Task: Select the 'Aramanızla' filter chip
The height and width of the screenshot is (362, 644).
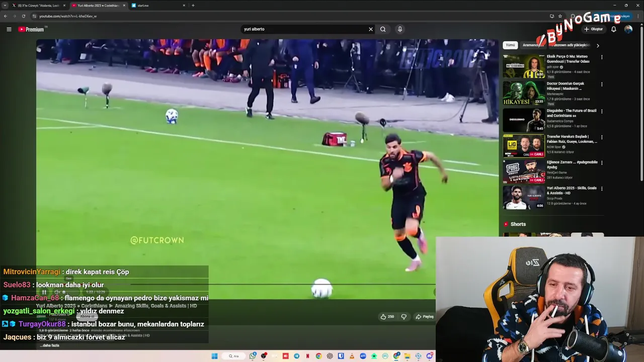Action: pyautogui.click(x=533, y=45)
